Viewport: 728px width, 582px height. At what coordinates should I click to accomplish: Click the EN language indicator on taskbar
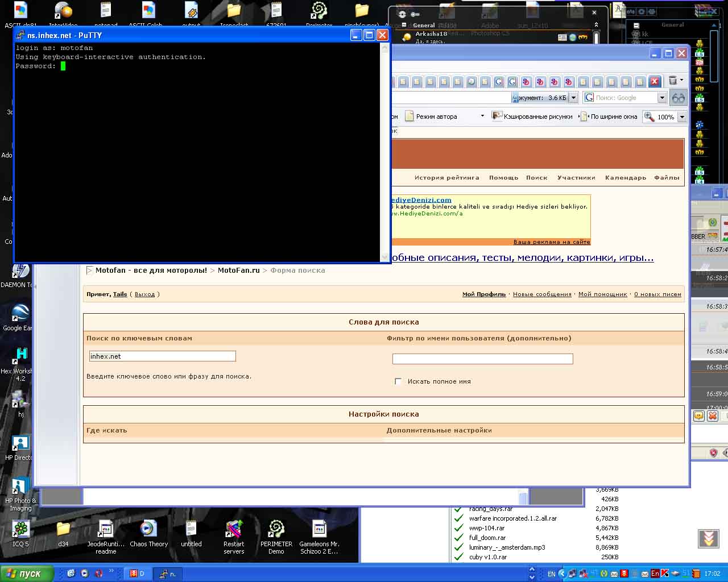click(551, 574)
